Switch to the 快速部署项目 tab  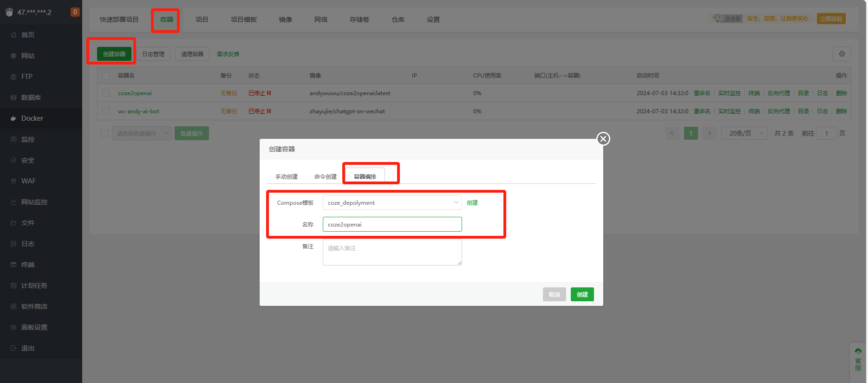point(119,19)
